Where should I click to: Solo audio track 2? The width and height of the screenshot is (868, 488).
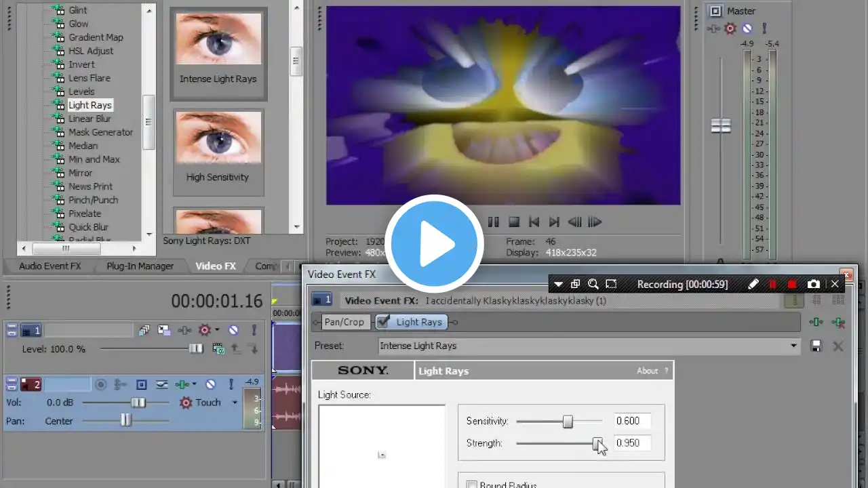231,384
